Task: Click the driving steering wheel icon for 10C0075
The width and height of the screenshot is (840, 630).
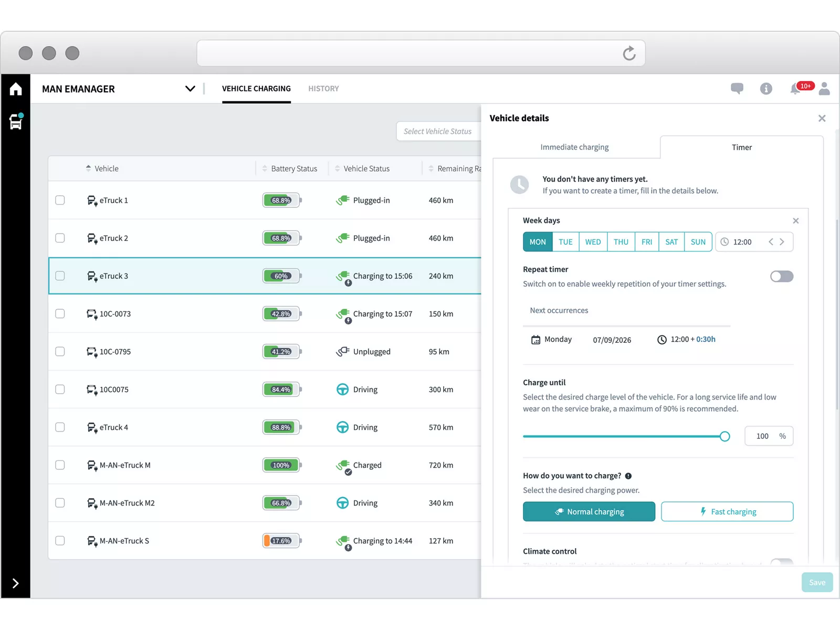Action: click(x=342, y=389)
